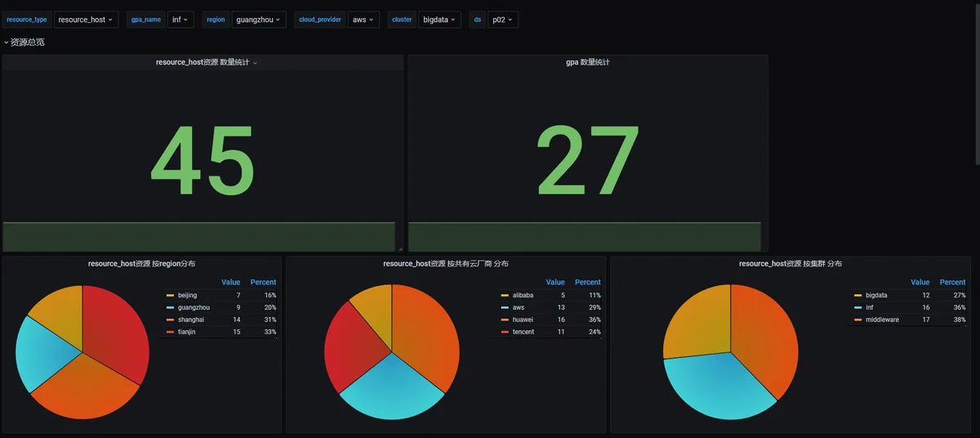Screen dimensions: 980x438
Task: Toggle the huawei series in the cloud provider legend
Action: pos(523,320)
